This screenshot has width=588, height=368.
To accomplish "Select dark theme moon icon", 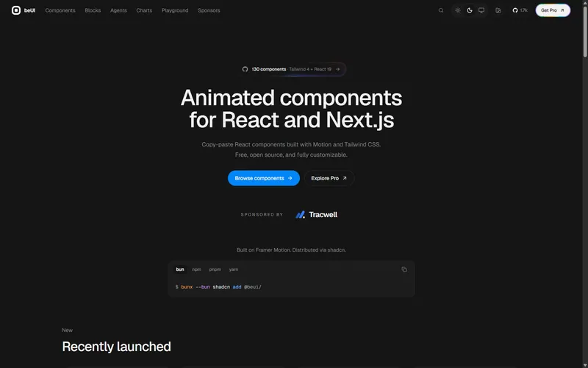I will pyautogui.click(x=470, y=10).
